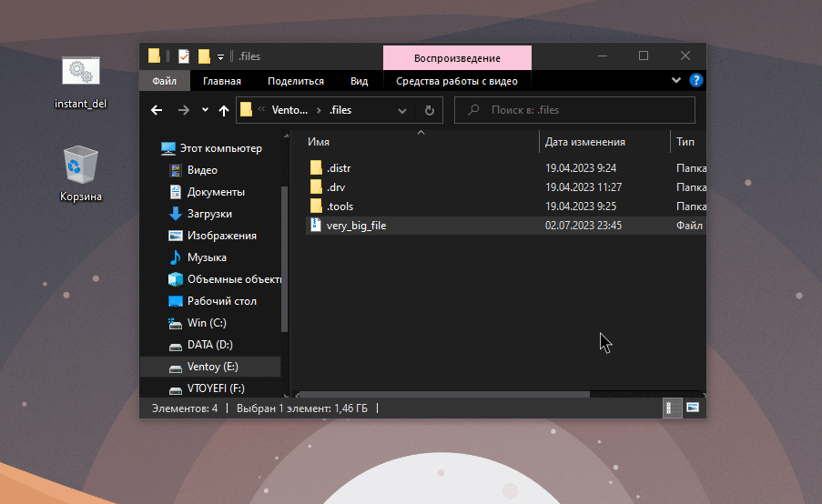Click the Музыка note icon

click(x=175, y=257)
